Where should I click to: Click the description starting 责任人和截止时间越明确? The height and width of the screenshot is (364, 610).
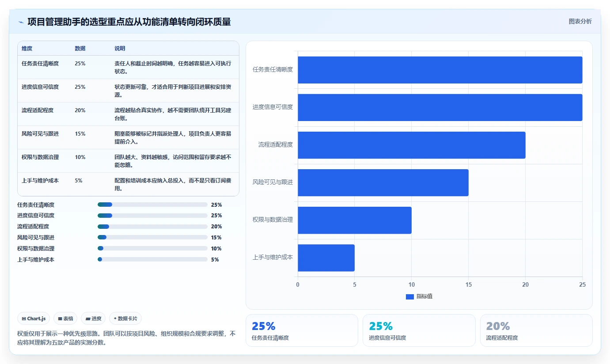tap(173, 68)
